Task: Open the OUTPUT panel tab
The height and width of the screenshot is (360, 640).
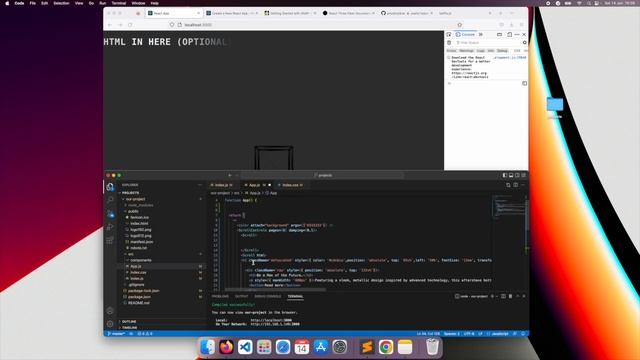Action: click(241, 296)
